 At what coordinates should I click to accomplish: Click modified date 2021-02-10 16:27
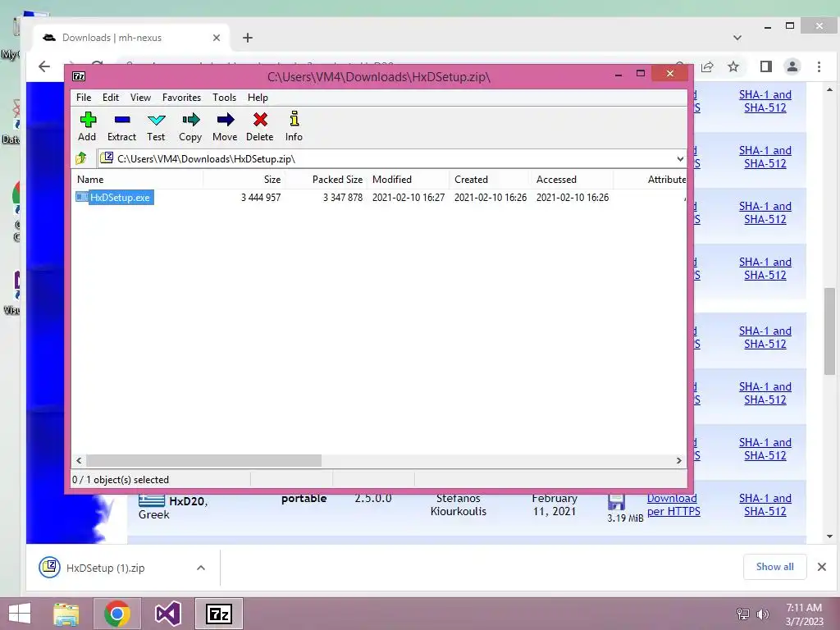[409, 198]
